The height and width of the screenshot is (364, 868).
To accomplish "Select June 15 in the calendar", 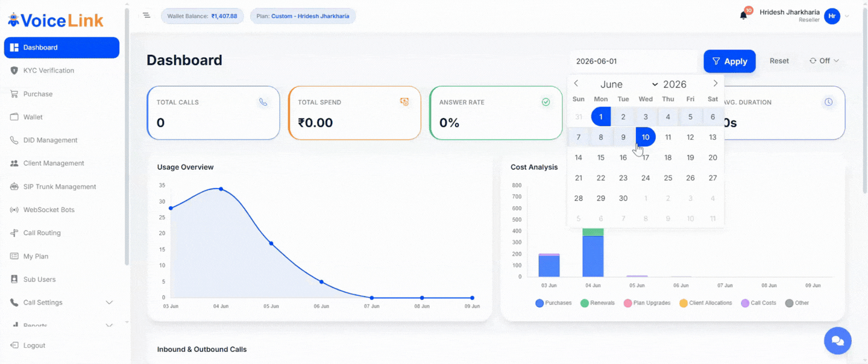I will tap(601, 157).
